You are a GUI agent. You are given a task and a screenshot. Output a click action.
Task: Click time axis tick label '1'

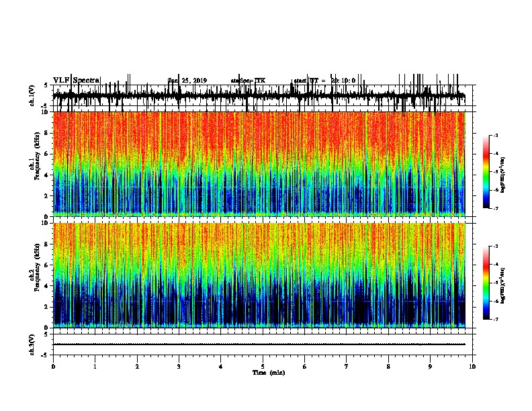pos(95,367)
